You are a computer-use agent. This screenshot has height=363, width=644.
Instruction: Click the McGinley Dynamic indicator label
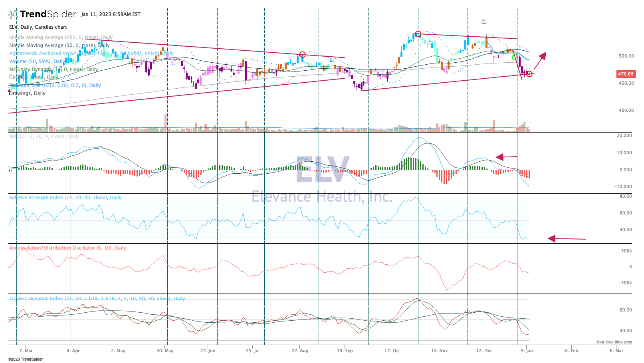pyautogui.click(x=54, y=69)
